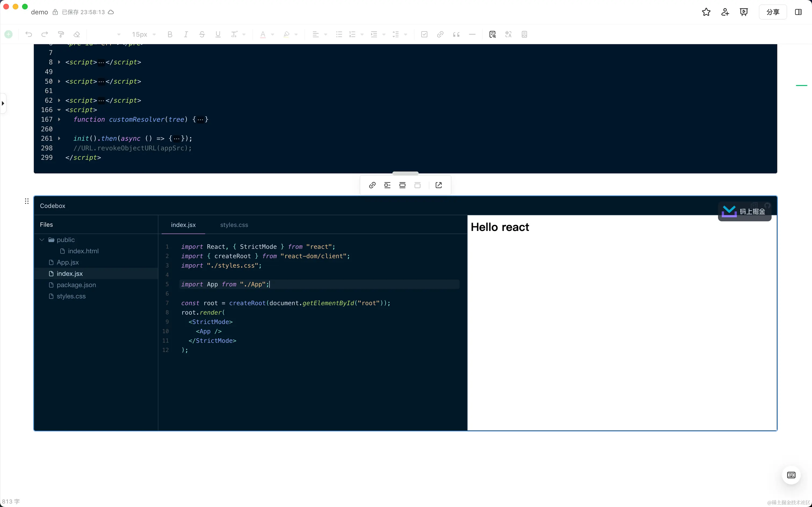812x507 pixels.
Task: Click the format painter icon
Action: coord(61,34)
